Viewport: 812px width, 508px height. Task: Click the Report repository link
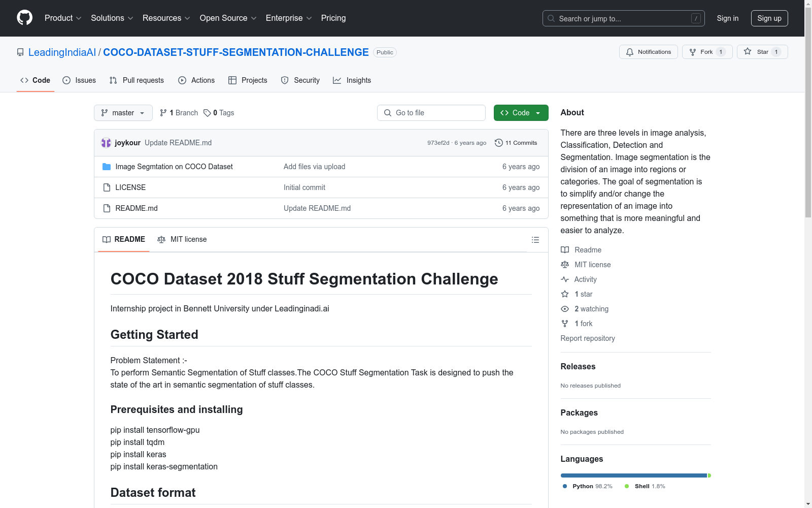(x=588, y=338)
